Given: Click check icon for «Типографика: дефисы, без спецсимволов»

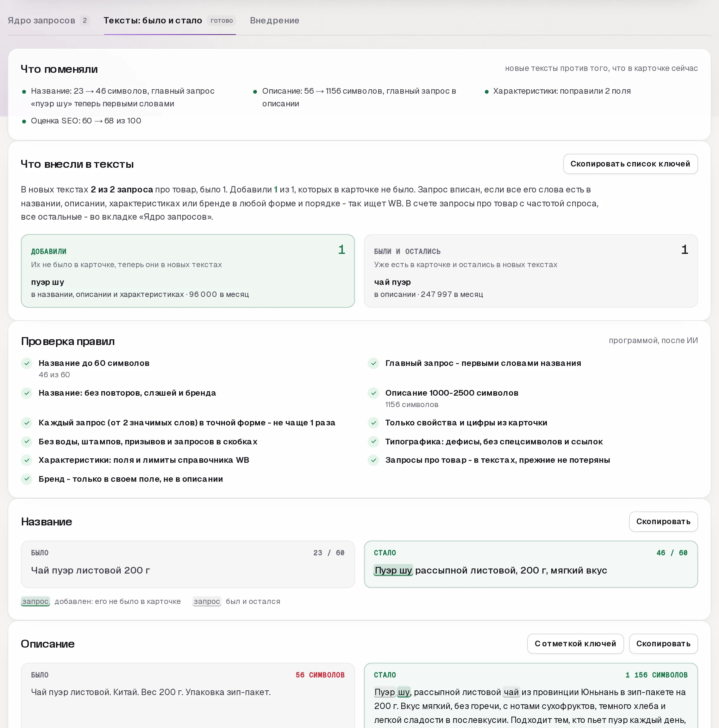Looking at the screenshot, I should 373,441.
